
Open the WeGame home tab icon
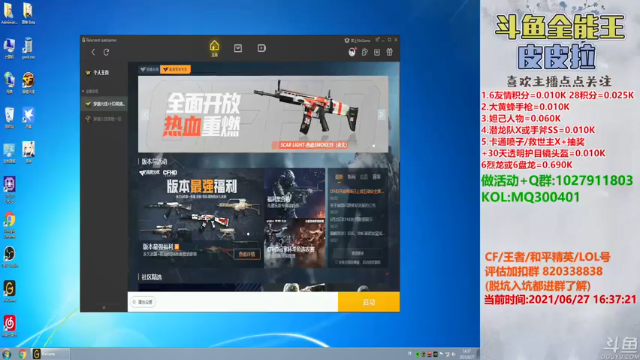tap(214, 48)
